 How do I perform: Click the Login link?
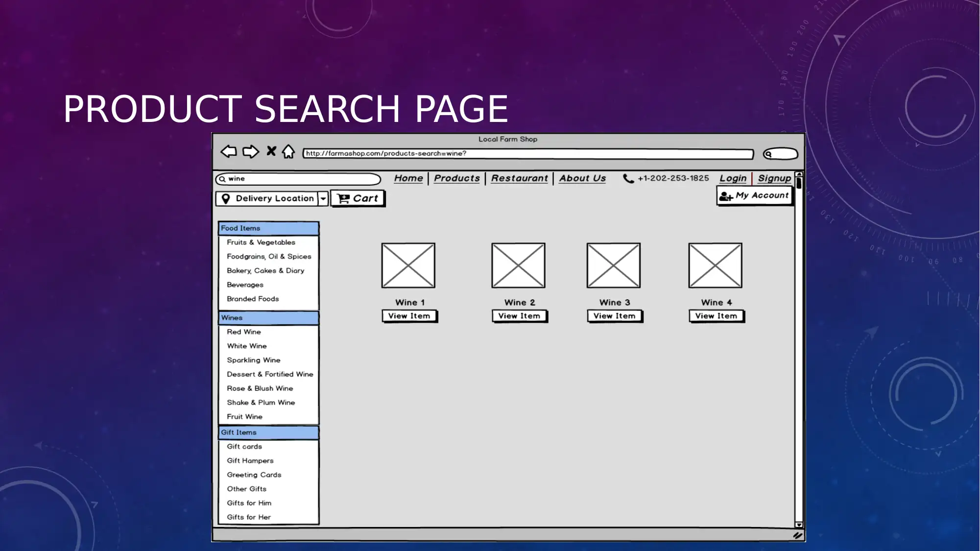pos(733,178)
